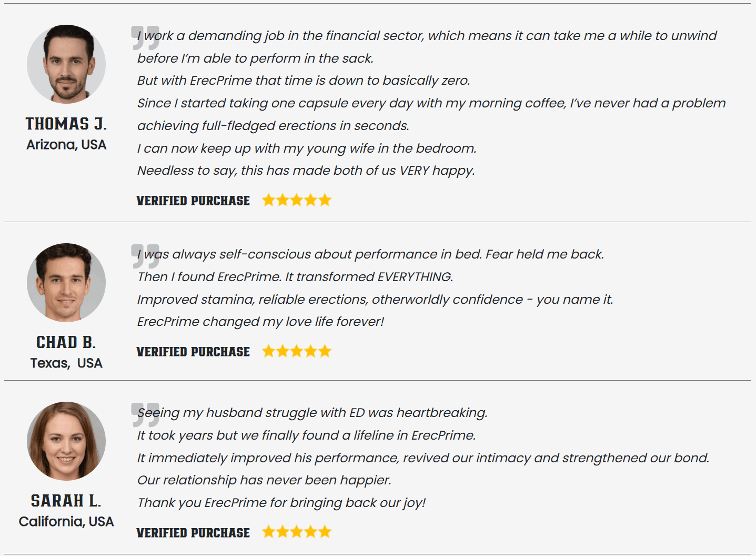Click Verified Purchase label in Thomas J.'s review
This screenshot has width=756, height=556.
pyautogui.click(x=193, y=201)
